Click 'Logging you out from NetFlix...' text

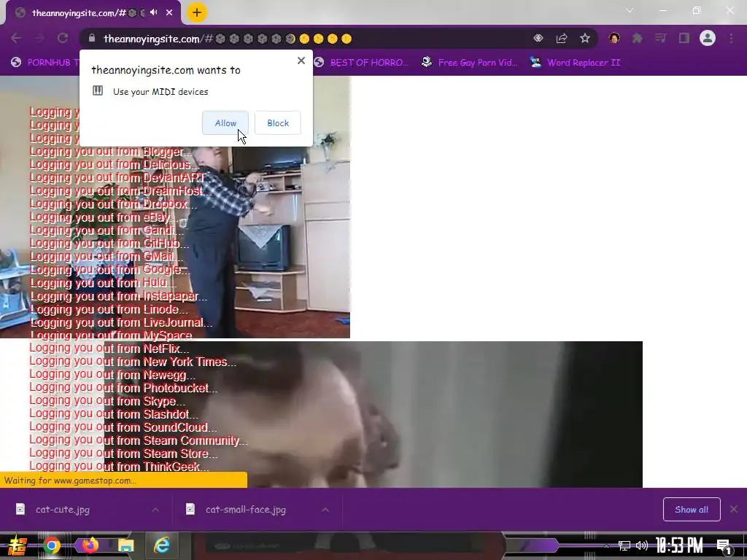click(109, 349)
